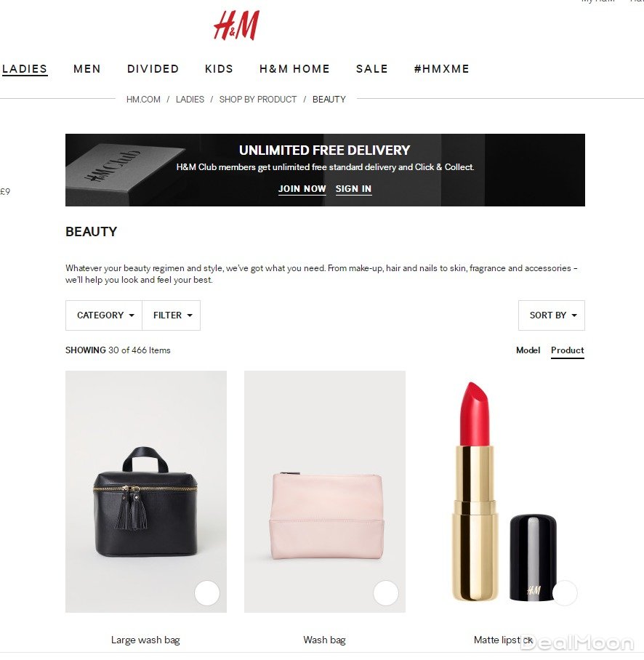This screenshot has width=644, height=660.
Task: Click the JOIN NOW link
Action: (x=302, y=188)
